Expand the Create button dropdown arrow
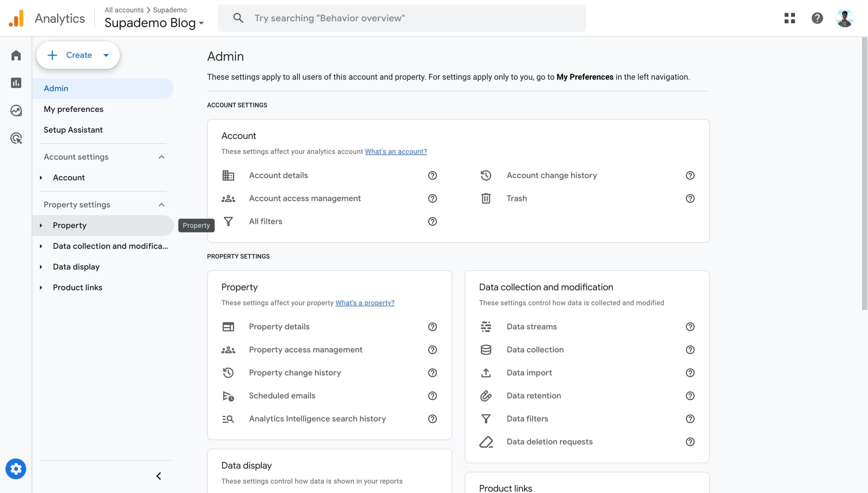Screen dimensions: 868x493 pyautogui.click(x=106, y=55)
